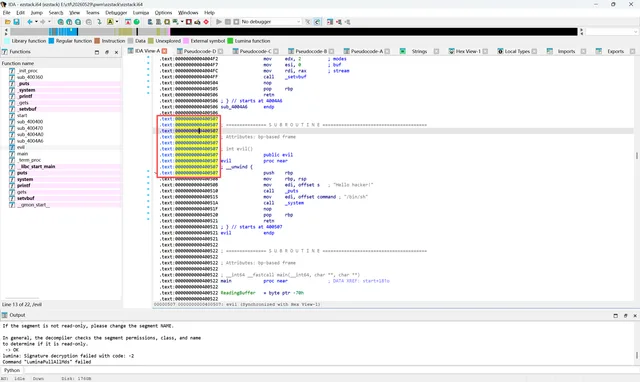Screen dimensions: 640x382
Task: Click the icon right of the debugger combo box
Action: coord(308,22)
